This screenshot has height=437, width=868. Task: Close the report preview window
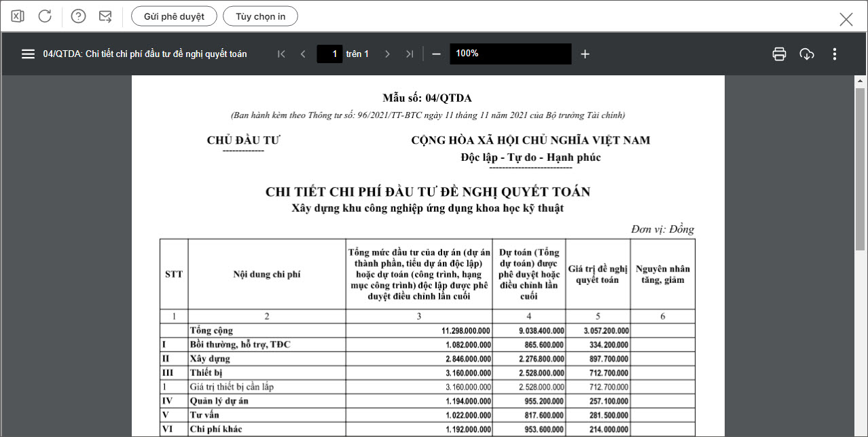pyautogui.click(x=846, y=19)
